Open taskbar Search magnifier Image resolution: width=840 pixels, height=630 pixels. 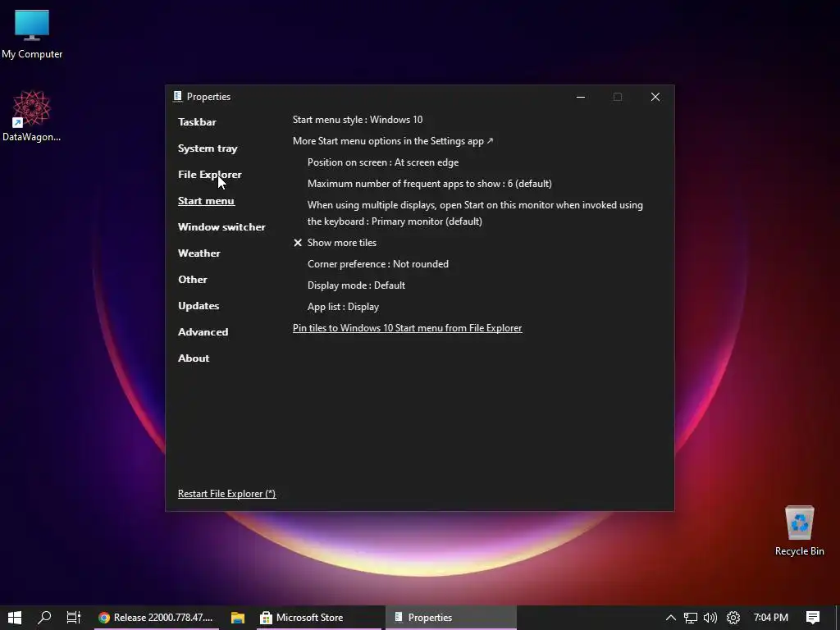tap(44, 617)
